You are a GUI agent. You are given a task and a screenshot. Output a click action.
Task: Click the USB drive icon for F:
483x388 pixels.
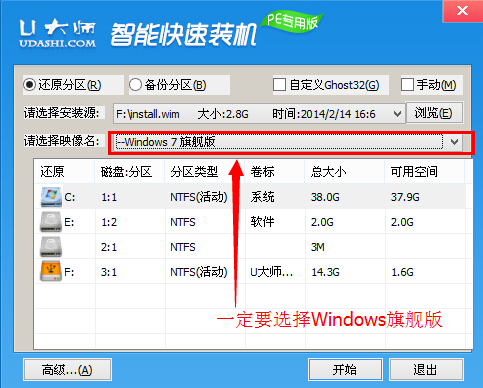tap(51, 272)
